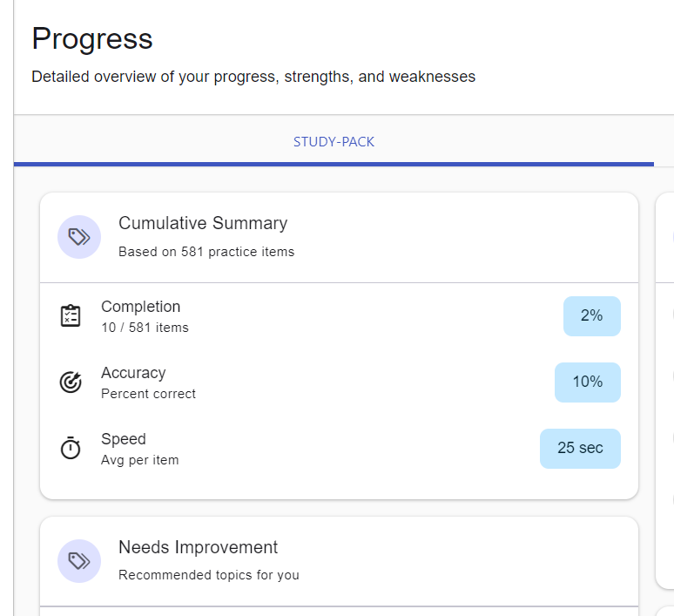
Task: Click the Accuracy target icon
Action: pyautogui.click(x=71, y=382)
